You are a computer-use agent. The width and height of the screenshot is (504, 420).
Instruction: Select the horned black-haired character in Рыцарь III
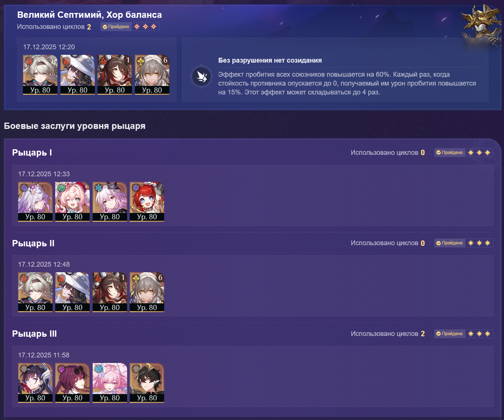point(147,383)
